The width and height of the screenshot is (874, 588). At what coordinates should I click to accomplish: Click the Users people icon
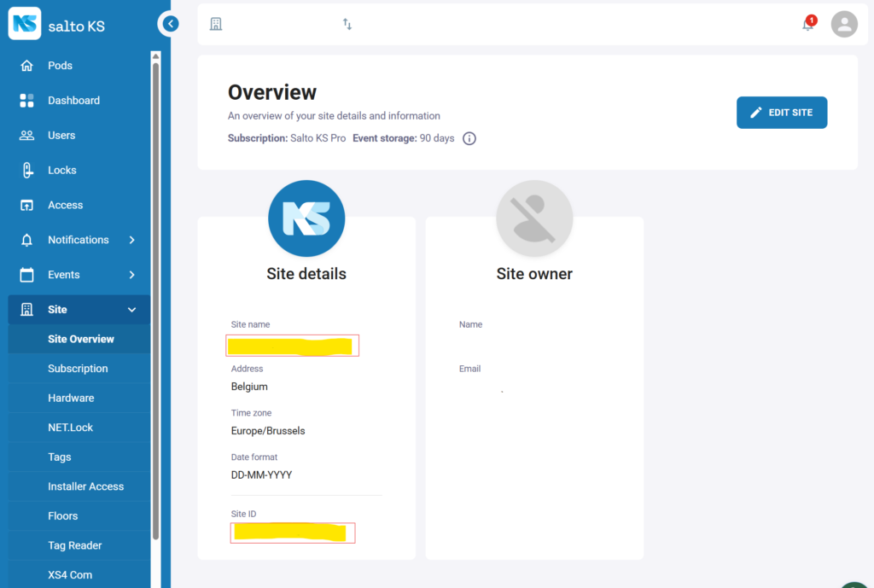[26, 136]
